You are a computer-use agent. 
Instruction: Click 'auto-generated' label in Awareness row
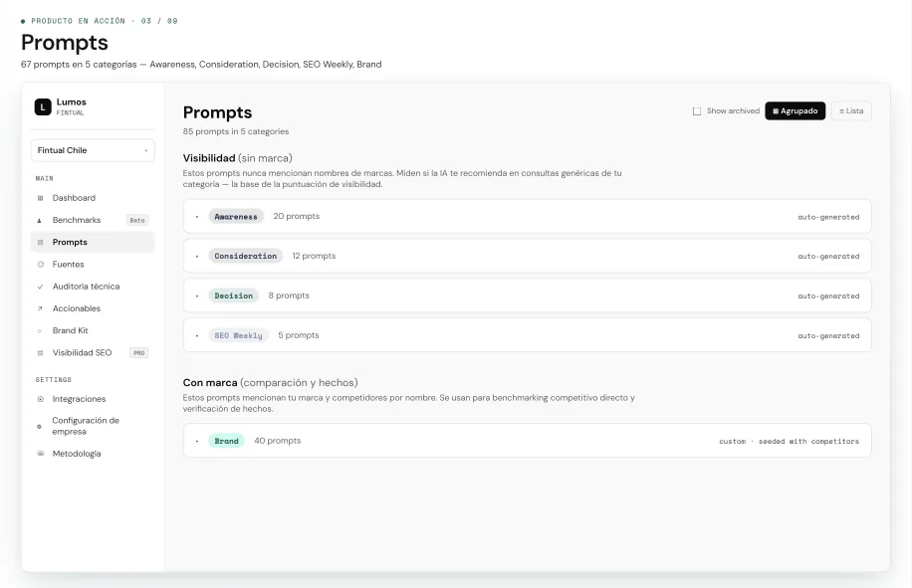pos(828,217)
